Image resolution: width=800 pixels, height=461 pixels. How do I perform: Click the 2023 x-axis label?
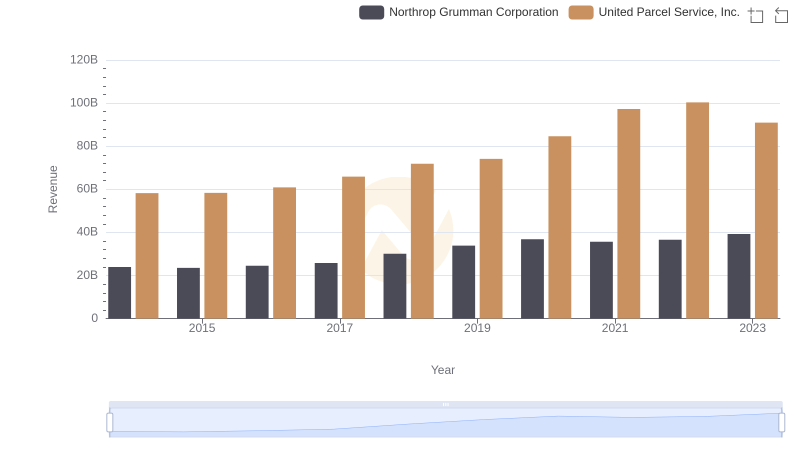tap(753, 328)
